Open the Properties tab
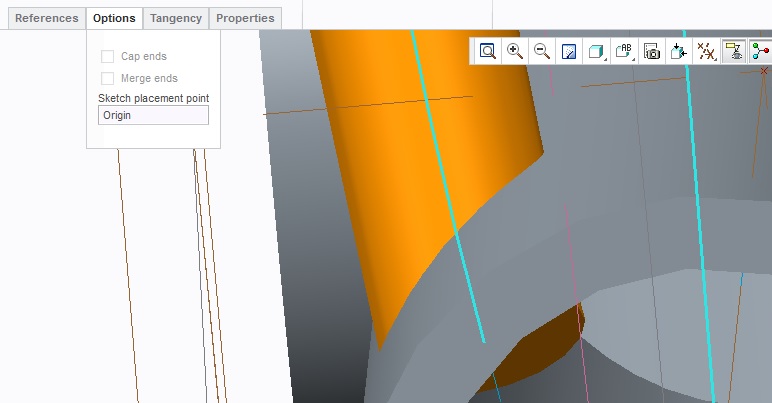 coord(245,18)
